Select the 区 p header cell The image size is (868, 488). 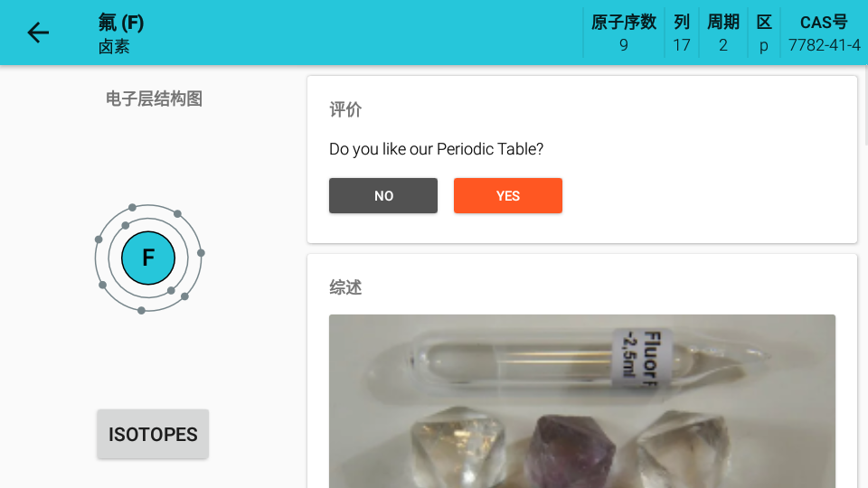point(764,33)
